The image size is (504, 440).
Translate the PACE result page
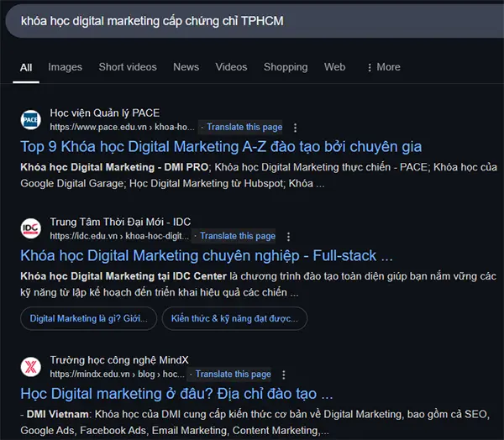click(244, 128)
